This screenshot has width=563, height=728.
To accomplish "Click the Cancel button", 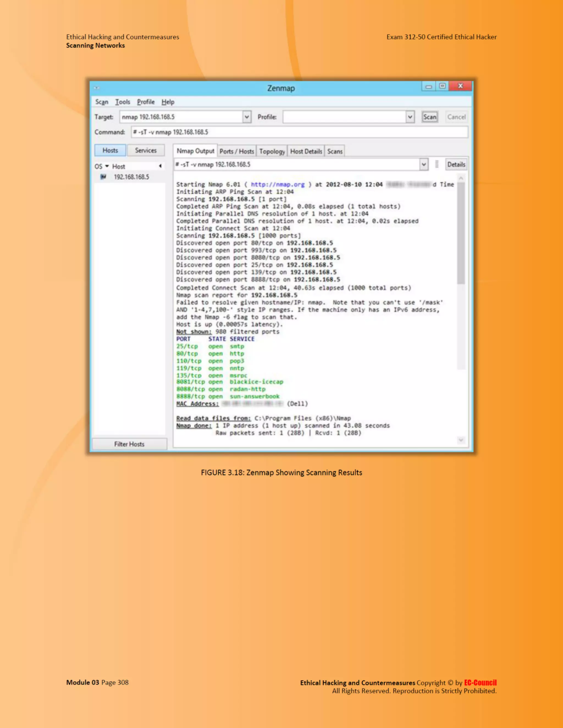I will pyautogui.click(x=456, y=117).
